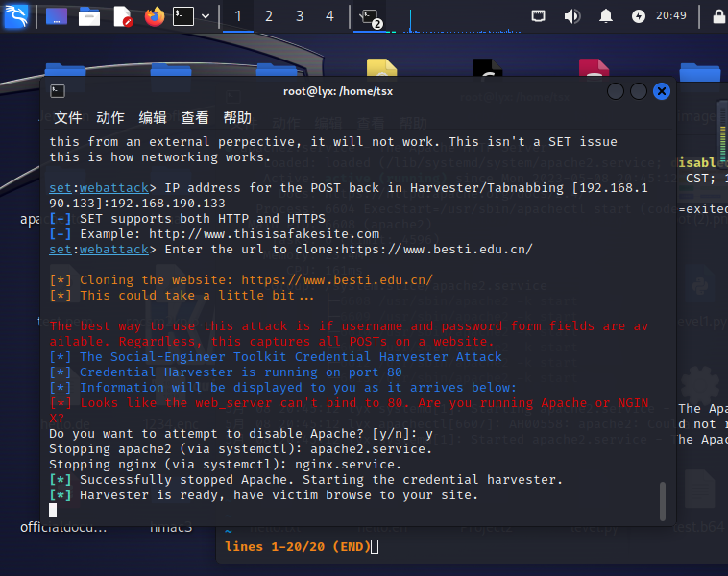
Task: Click the terminal cursor block at bottom
Action: point(53,511)
